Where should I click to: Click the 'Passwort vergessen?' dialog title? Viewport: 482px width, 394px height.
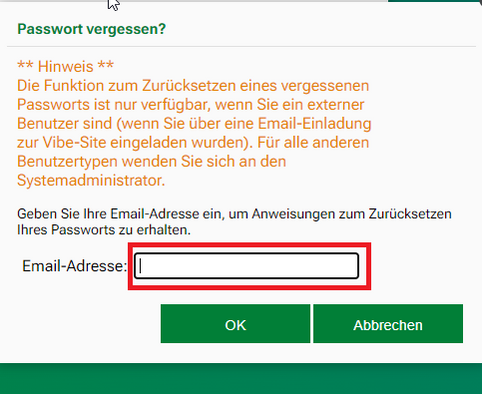91,29
